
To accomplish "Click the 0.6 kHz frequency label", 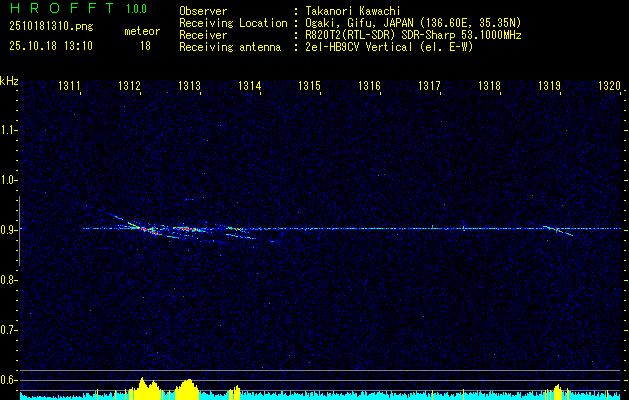I will (8, 380).
